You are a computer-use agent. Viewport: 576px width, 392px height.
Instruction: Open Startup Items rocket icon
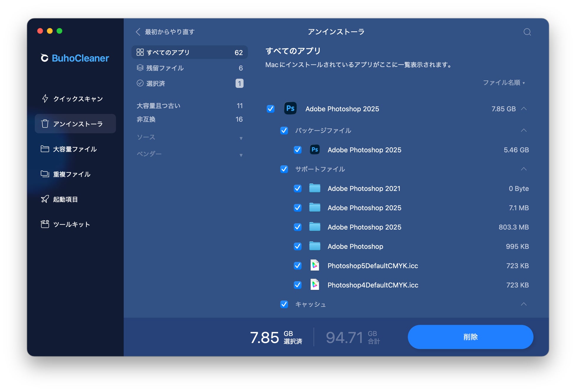(45, 199)
